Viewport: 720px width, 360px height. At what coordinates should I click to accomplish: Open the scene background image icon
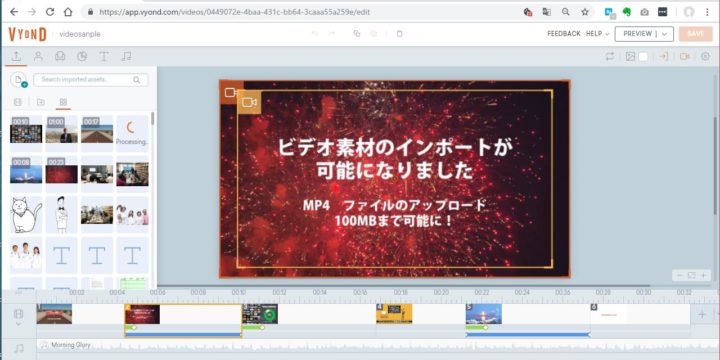pyautogui.click(x=630, y=56)
